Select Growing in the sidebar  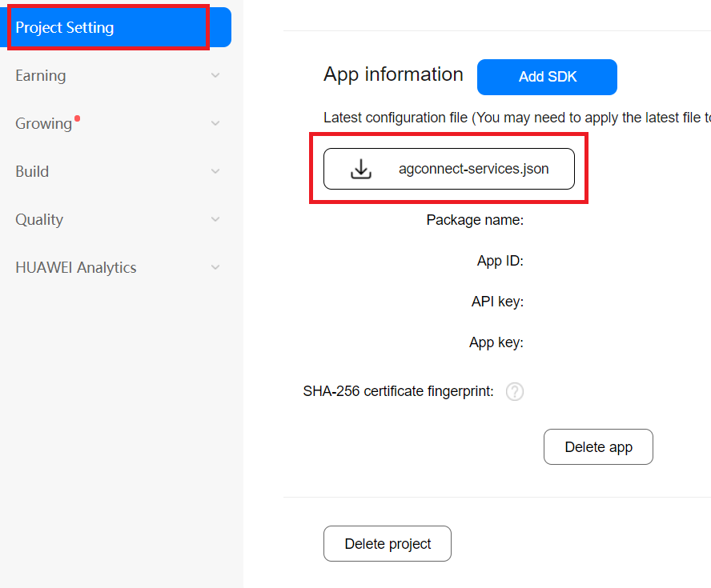(x=43, y=123)
